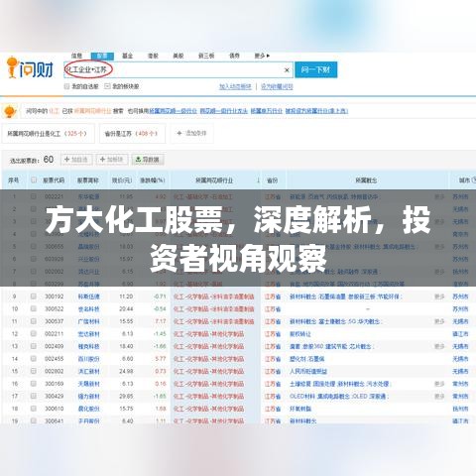Image resolution: width=476 pixels, height=476 pixels.
Task: Click the 所属申万行业 suggestion link
Action: tap(267, 111)
